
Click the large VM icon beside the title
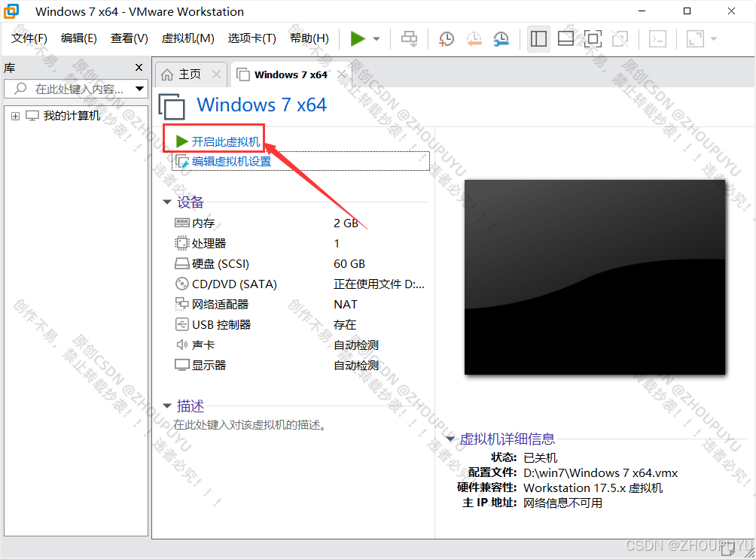tap(172, 107)
